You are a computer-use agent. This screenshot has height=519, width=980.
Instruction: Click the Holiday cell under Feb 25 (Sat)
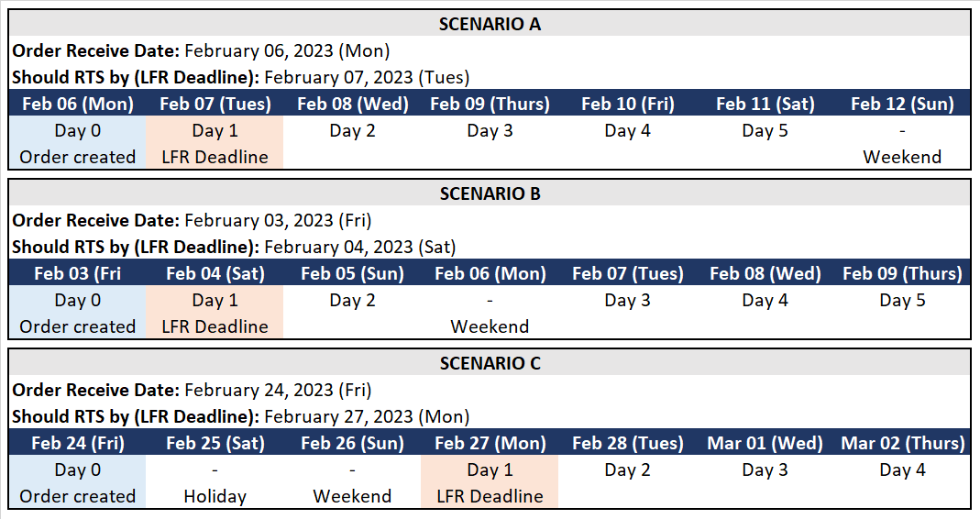[215, 482]
